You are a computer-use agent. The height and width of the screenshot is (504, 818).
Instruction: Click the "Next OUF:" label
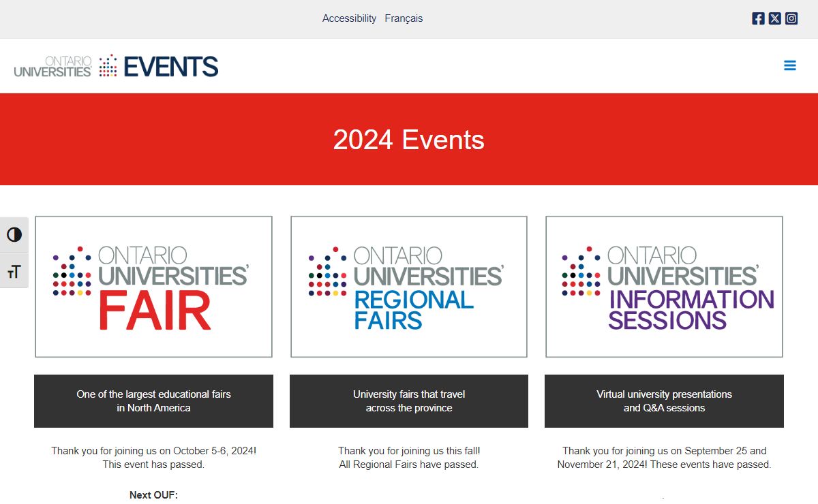[x=153, y=495]
